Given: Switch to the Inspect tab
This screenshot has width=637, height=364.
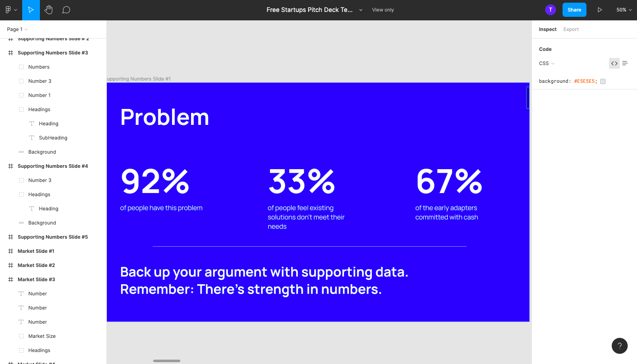Looking at the screenshot, I should pos(547,29).
